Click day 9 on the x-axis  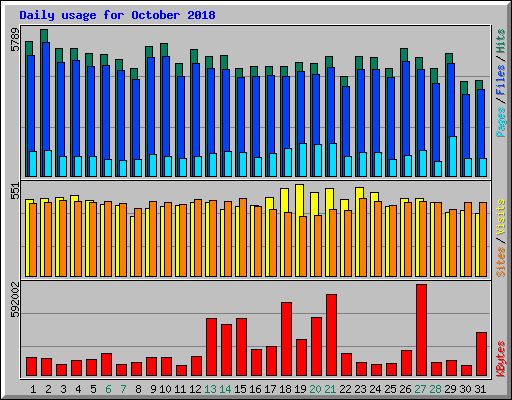click(x=153, y=389)
